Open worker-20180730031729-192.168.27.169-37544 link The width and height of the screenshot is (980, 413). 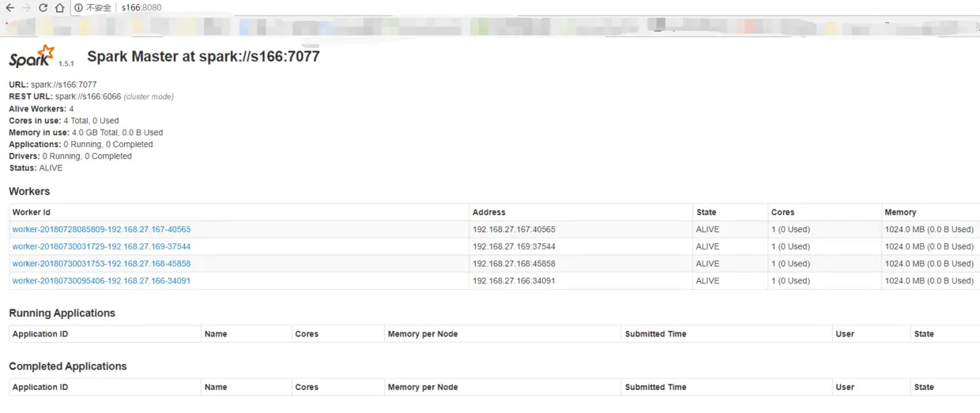(101, 246)
